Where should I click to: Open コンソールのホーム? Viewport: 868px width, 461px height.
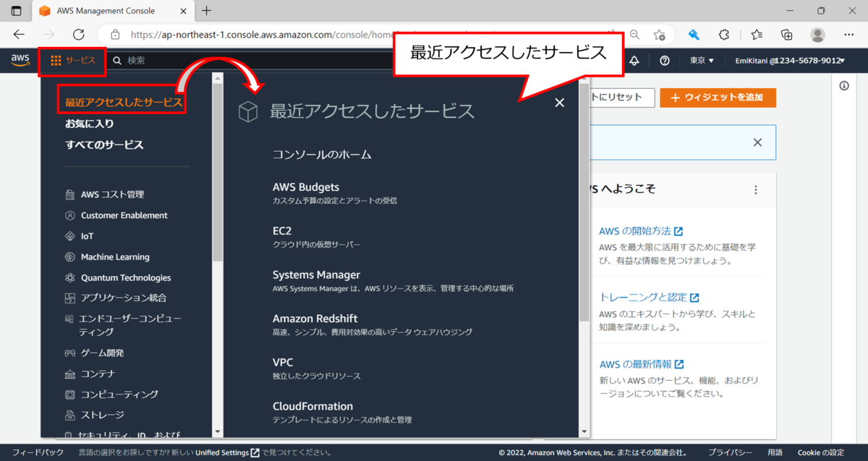[322, 155]
